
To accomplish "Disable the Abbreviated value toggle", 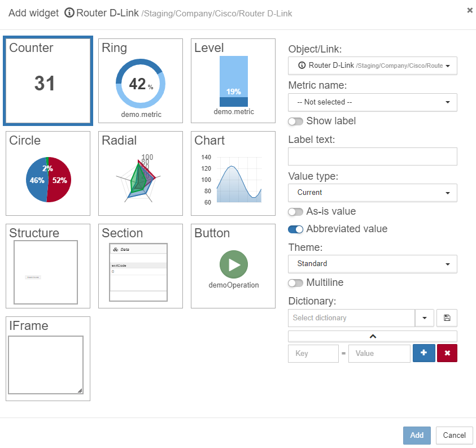I will [x=295, y=229].
